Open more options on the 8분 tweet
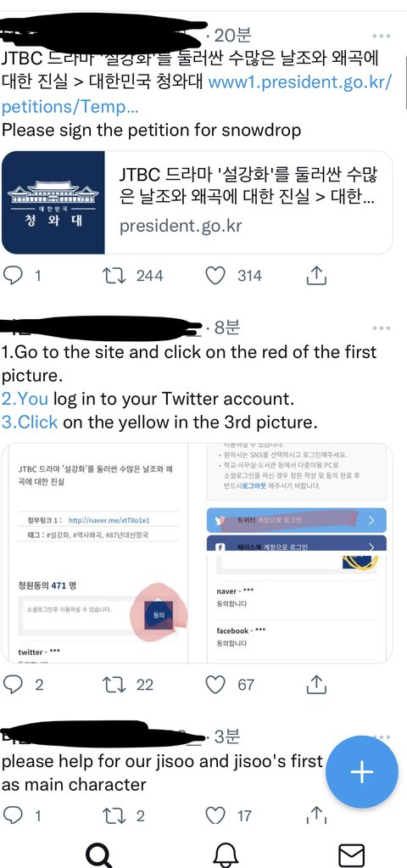Image resolution: width=407 pixels, height=868 pixels. [382, 328]
